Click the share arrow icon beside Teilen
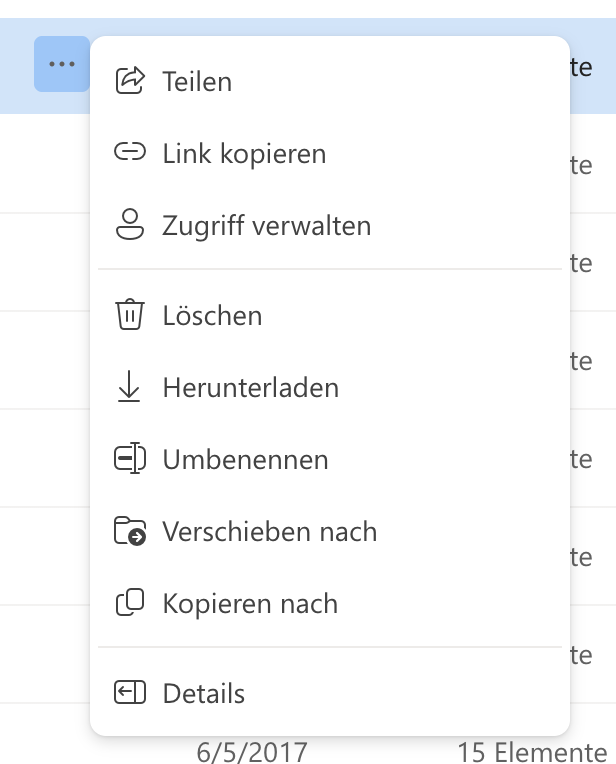 tap(130, 81)
